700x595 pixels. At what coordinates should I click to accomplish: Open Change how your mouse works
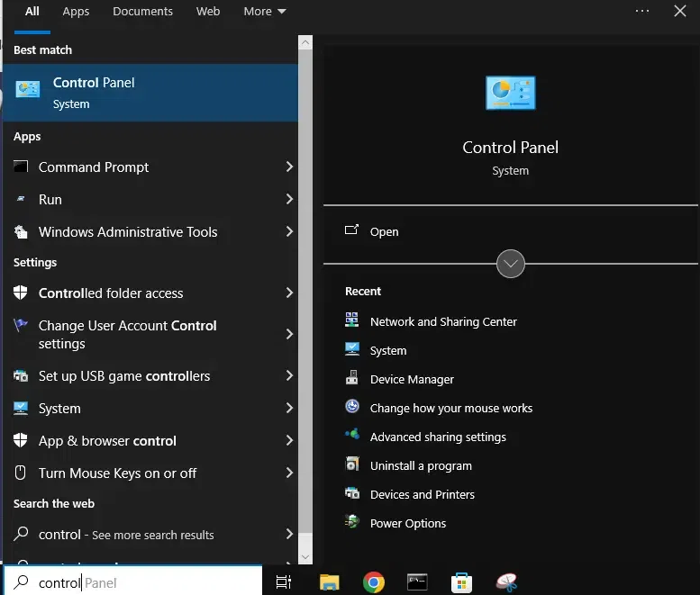[450, 408]
